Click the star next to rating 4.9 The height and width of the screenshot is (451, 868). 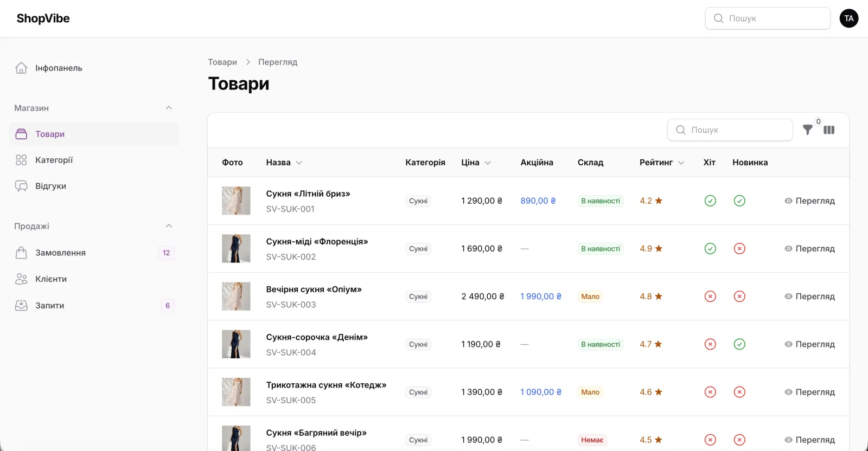(659, 248)
